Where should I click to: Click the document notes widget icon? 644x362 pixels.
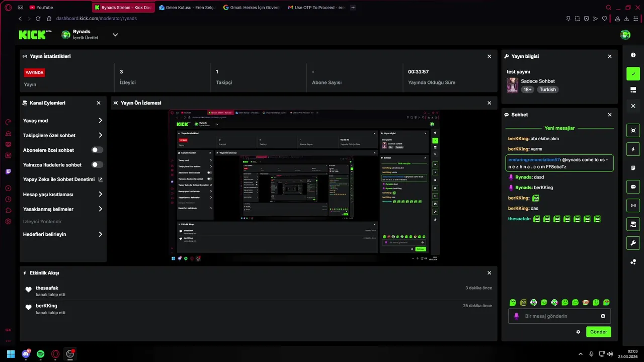633,168
